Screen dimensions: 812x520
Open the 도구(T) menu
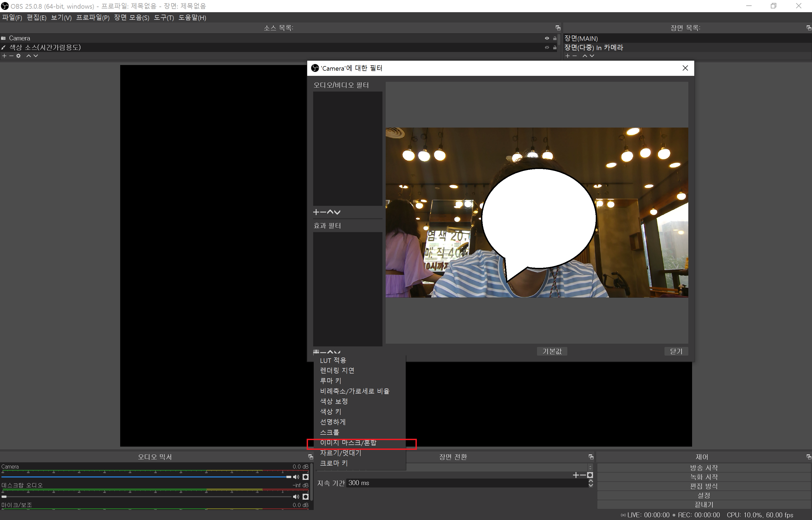(x=164, y=18)
